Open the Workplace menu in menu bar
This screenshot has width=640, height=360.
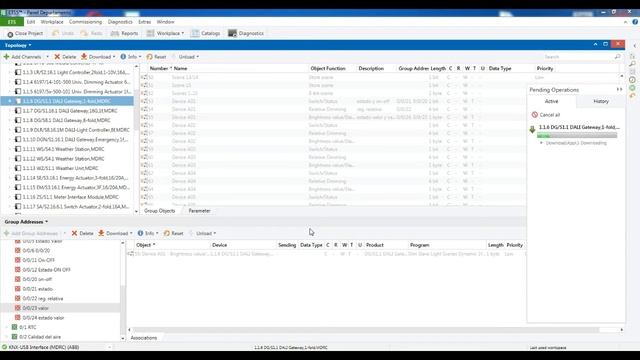pyautogui.click(x=52, y=22)
